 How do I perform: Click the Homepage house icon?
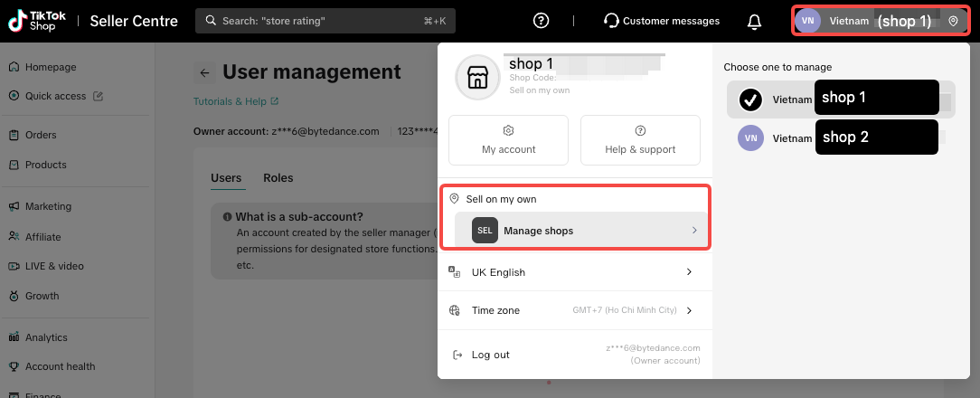14,67
